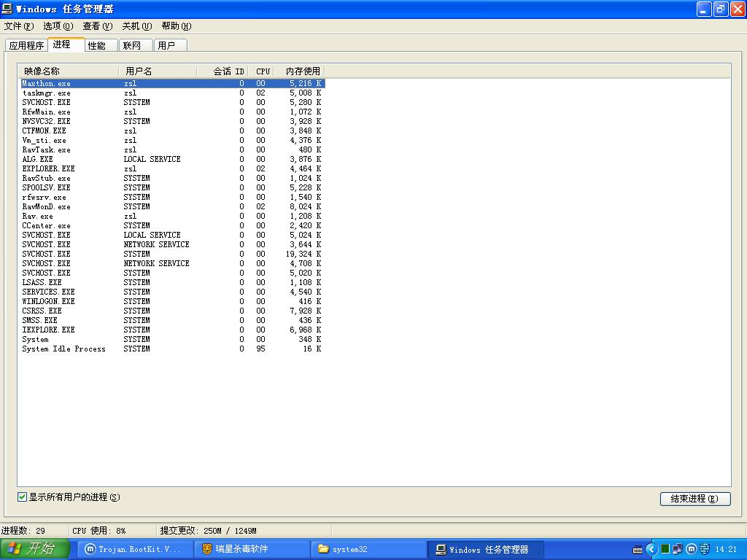Screen dimensions: 747x560
Task: Click the Task Manager title bar icon
Action: click(7, 9)
